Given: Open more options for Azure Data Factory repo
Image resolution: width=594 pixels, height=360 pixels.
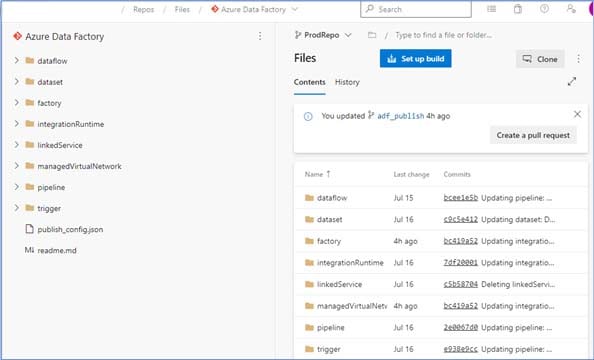Looking at the screenshot, I should [260, 36].
